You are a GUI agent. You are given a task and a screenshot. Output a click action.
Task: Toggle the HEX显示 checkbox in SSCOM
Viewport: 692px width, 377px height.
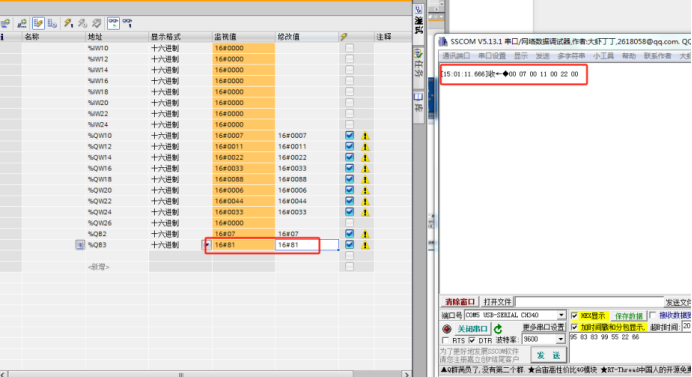pyautogui.click(x=574, y=316)
